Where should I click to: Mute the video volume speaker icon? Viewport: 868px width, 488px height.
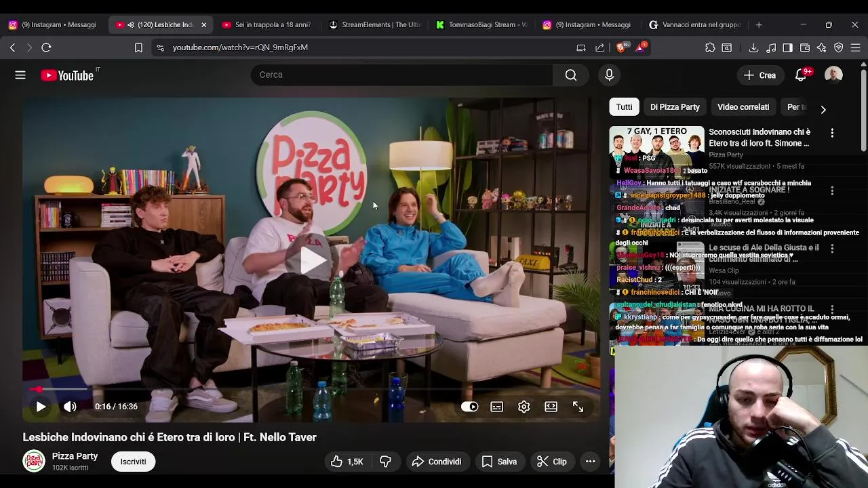click(70, 407)
